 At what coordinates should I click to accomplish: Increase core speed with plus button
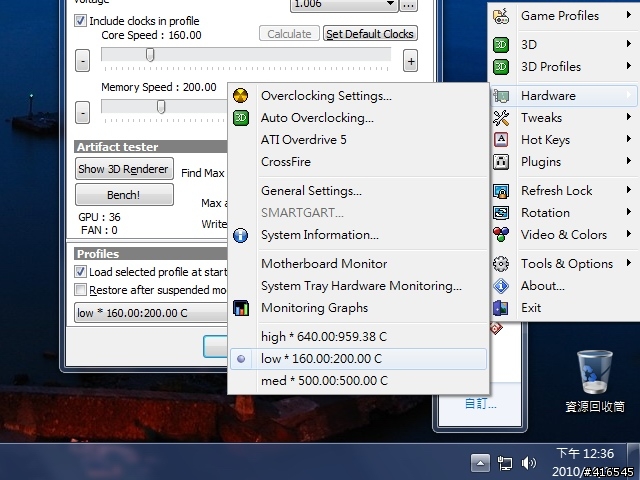tap(411, 61)
